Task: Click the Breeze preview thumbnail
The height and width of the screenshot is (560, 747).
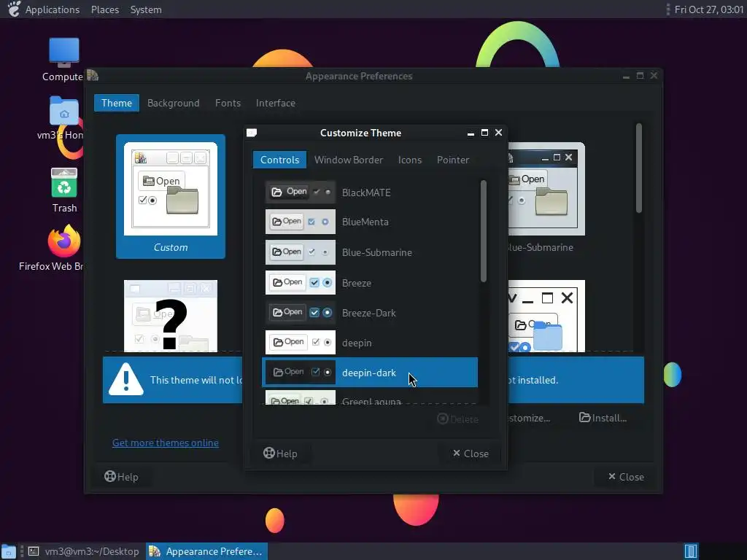Action: [x=300, y=282]
